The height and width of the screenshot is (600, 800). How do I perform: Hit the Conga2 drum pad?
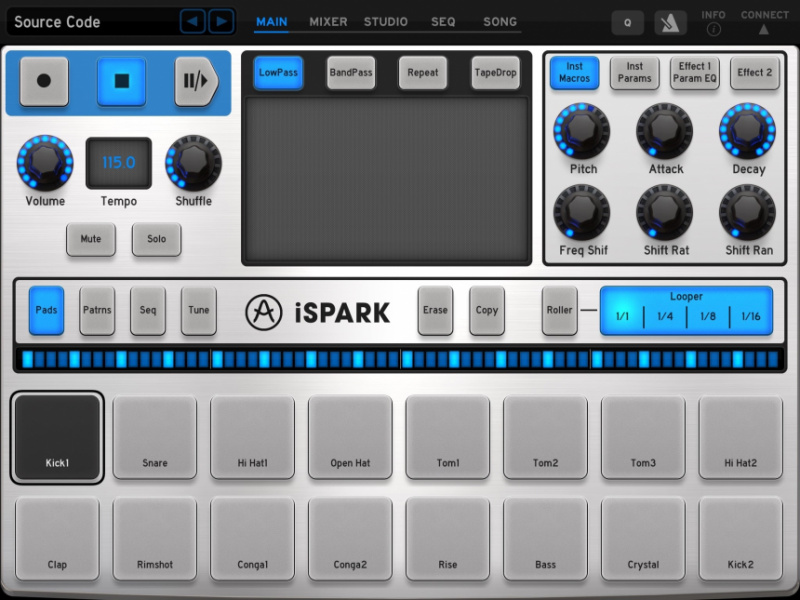[350, 538]
